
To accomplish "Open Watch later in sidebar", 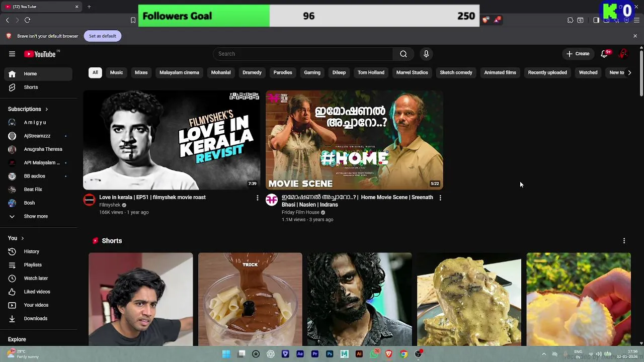I will click(x=39, y=278).
